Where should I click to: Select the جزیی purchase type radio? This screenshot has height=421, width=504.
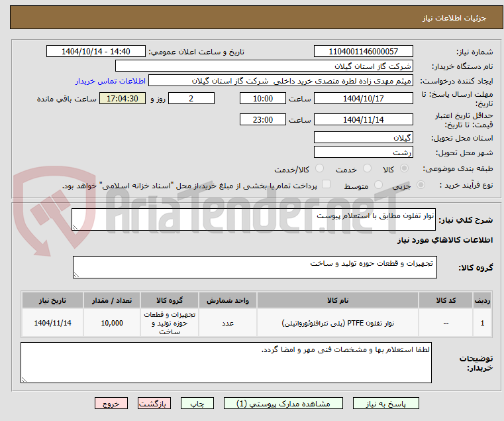point(421,185)
